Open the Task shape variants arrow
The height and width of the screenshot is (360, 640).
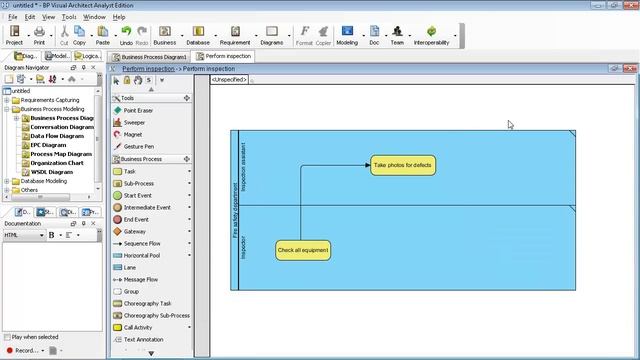[189, 171]
